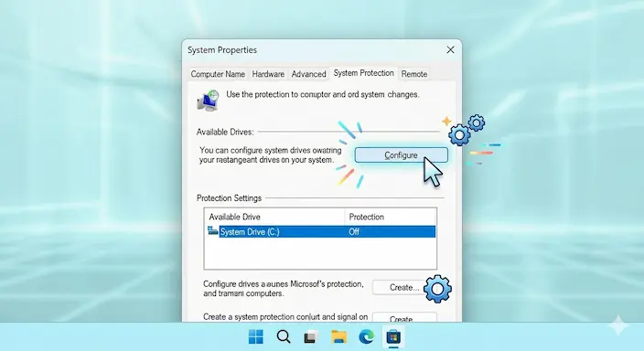The height and width of the screenshot is (351, 644).
Task: Launch File Explorer from the taskbar
Action: pos(338,337)
